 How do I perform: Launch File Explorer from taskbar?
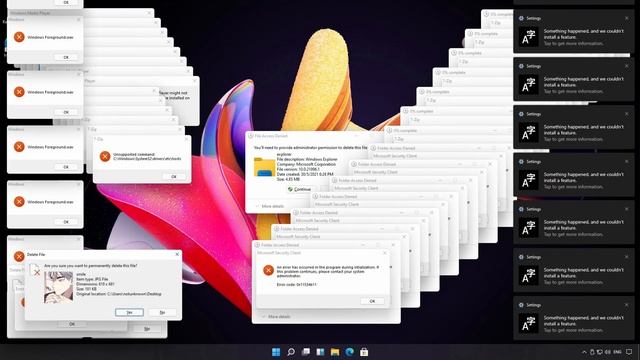335,352
